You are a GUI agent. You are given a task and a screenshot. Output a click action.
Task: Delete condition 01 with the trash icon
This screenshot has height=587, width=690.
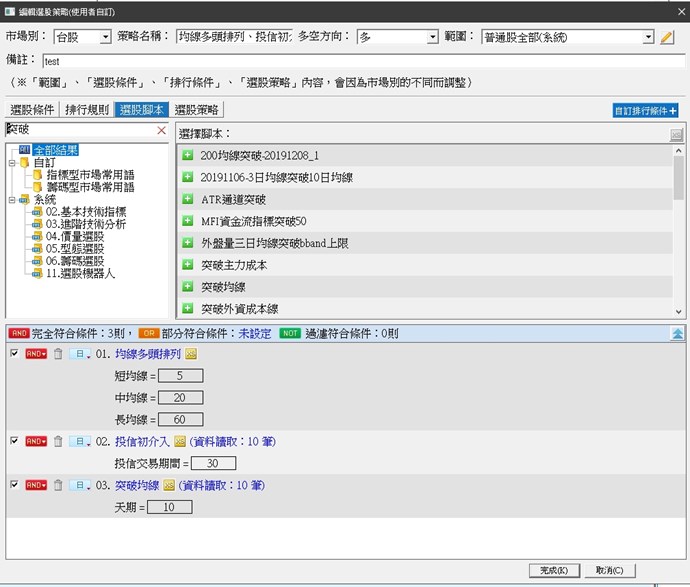point(58,354)
